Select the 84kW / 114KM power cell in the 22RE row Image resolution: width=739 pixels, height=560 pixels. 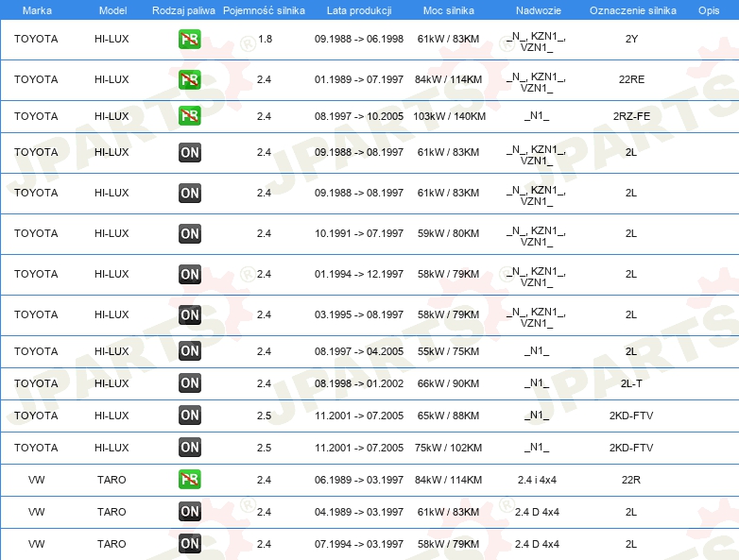point(448,79)
